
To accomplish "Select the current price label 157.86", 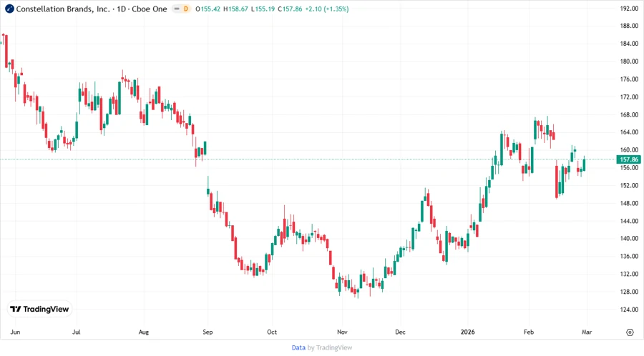I will click(628, 159).
